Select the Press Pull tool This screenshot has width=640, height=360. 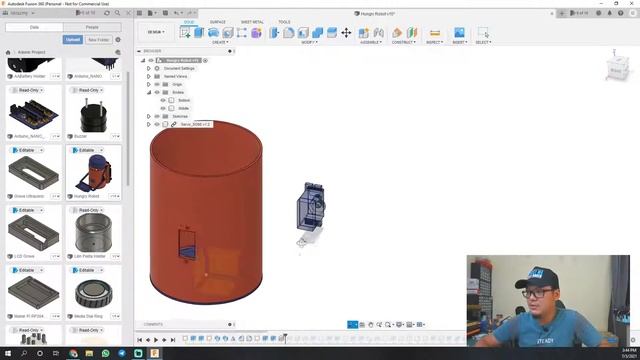tap(274, 33)
